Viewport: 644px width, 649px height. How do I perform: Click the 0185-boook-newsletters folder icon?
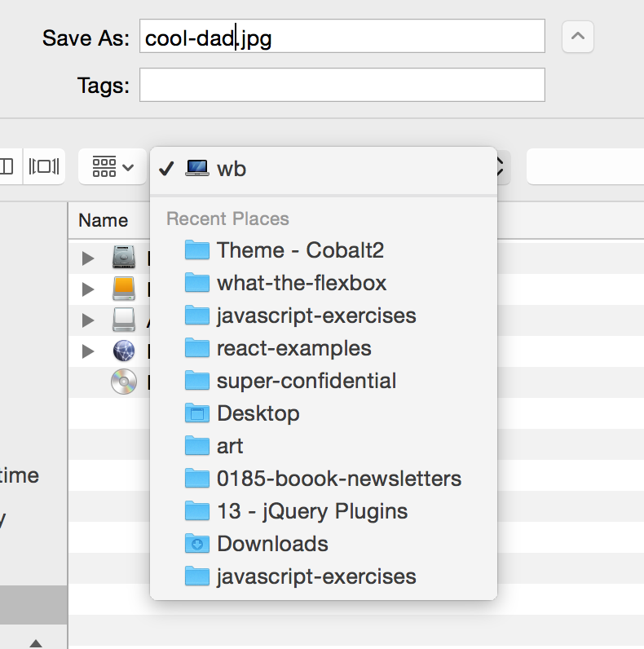pyautogui.click(x=197, y=478)
